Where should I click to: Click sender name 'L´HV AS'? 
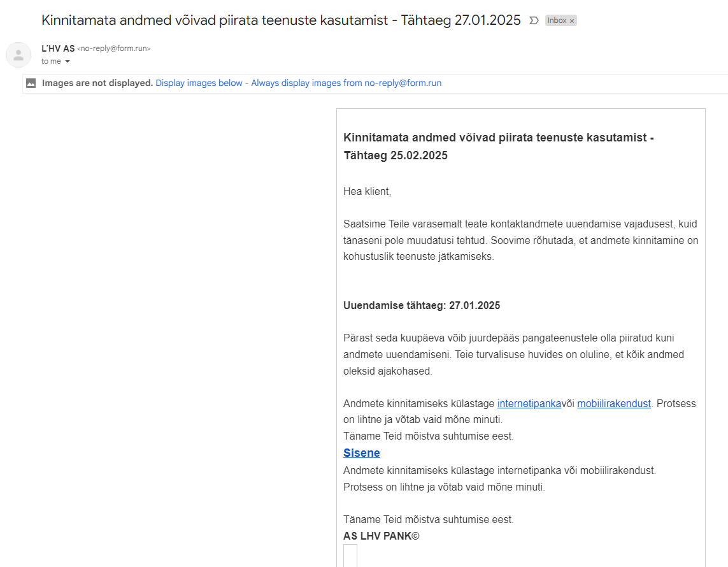point(58,48)
